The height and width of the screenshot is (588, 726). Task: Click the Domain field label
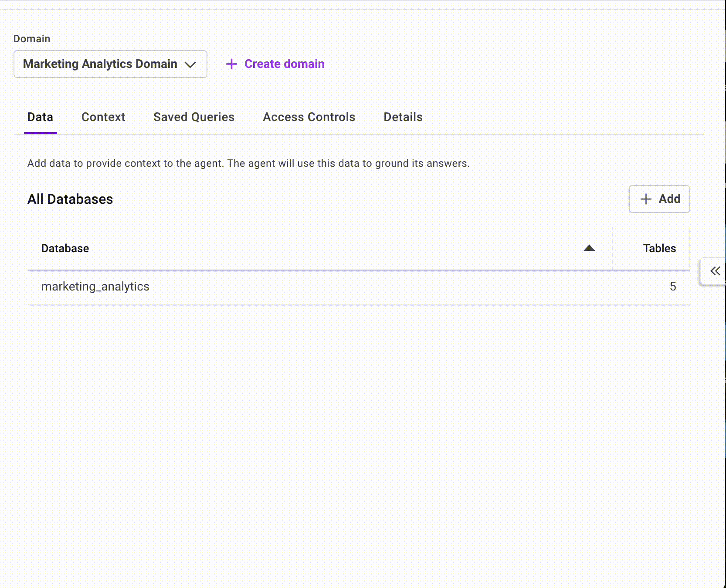(x=32, y=39)
